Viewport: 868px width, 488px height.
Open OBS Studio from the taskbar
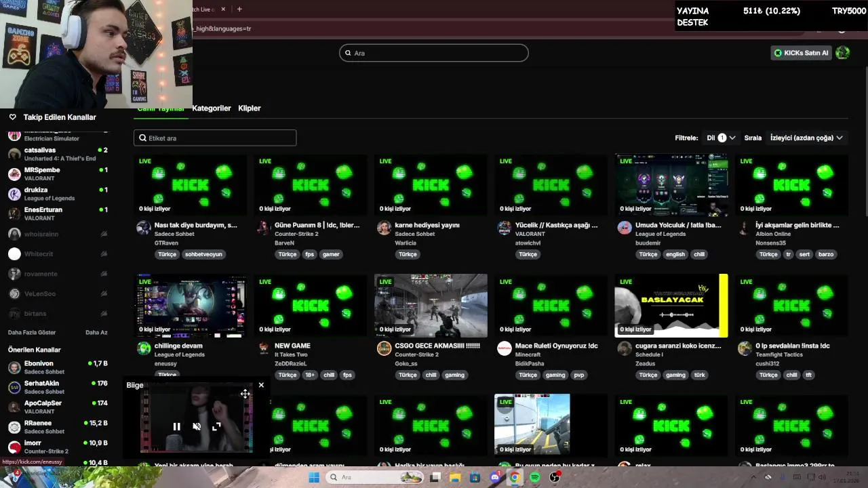[x=555, y=477]
